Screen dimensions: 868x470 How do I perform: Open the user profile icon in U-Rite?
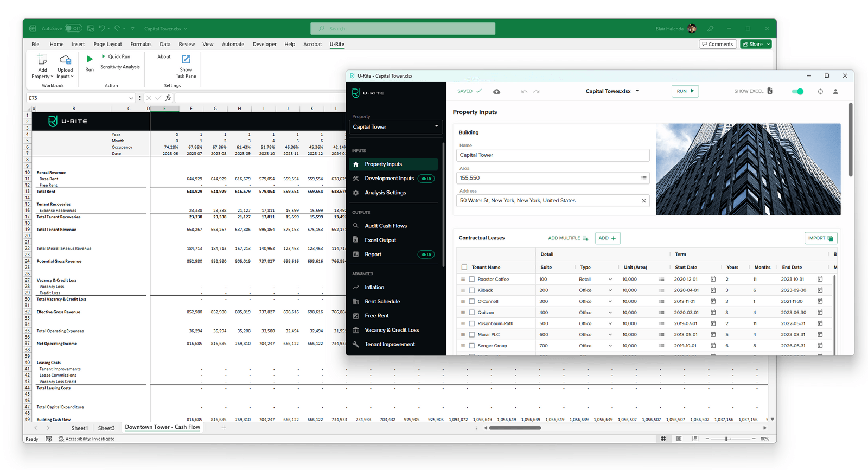pyautogui.click(x=835, y=91)
